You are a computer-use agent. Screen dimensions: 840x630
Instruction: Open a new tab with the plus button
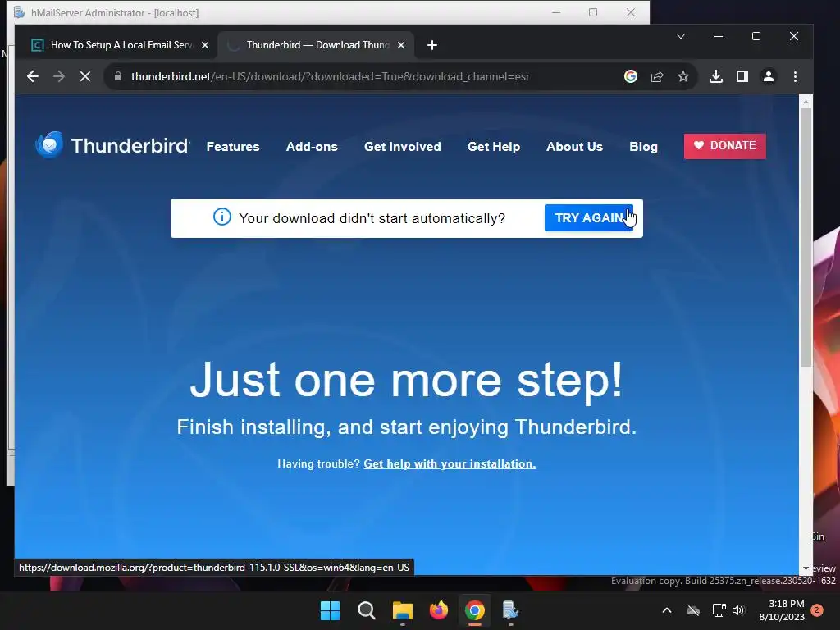coord(432,46)
